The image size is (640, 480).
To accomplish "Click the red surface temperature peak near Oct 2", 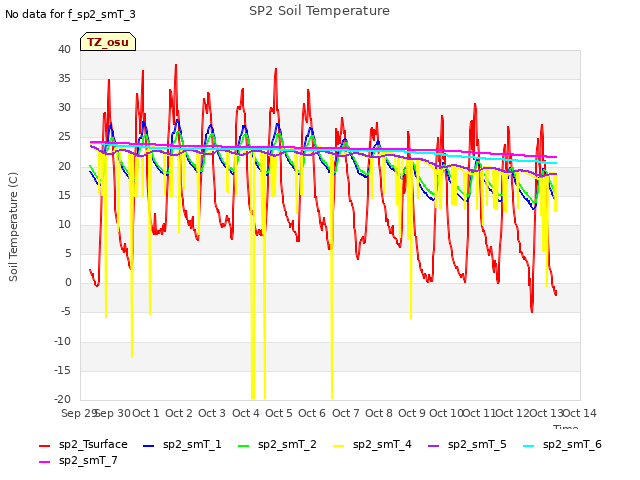I will [176, 65].
